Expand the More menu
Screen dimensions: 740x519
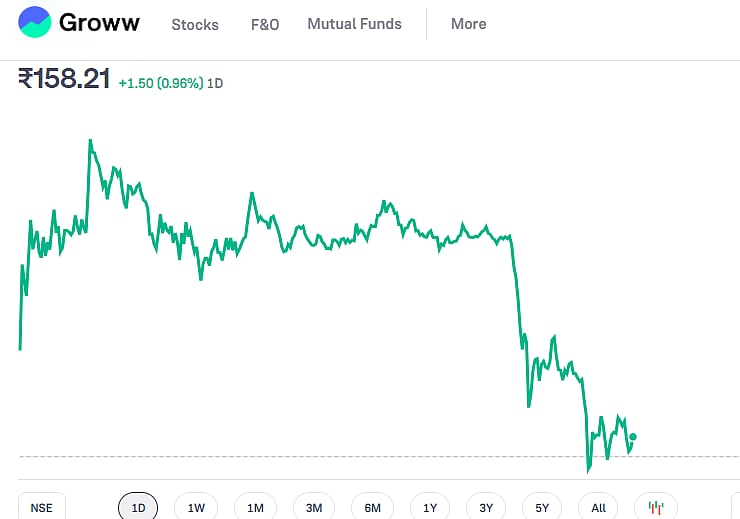pyautogui.click(x=468, y=24)
